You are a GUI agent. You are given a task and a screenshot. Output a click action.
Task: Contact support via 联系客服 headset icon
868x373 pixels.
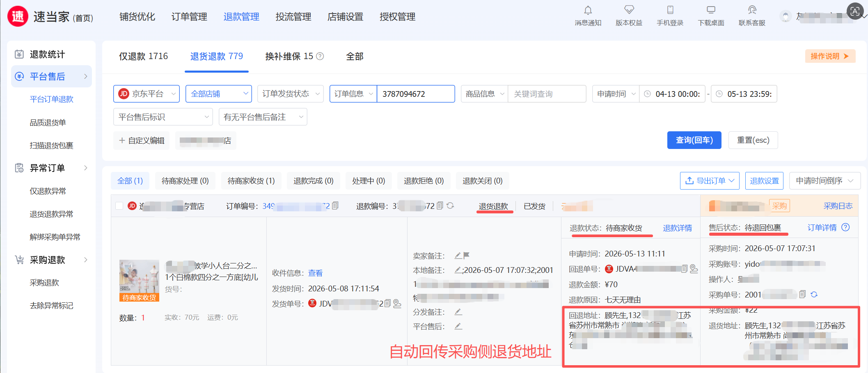tap(752, 9)
